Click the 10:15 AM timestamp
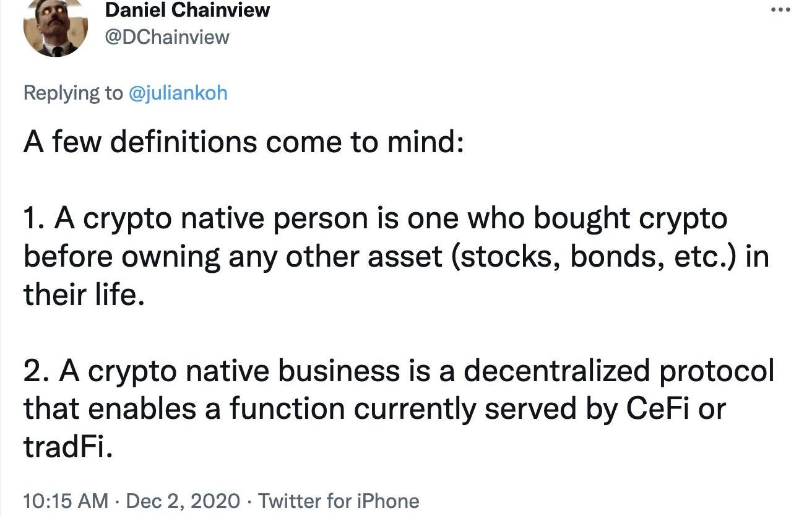812x516 pixels. [x=66, y=500]
